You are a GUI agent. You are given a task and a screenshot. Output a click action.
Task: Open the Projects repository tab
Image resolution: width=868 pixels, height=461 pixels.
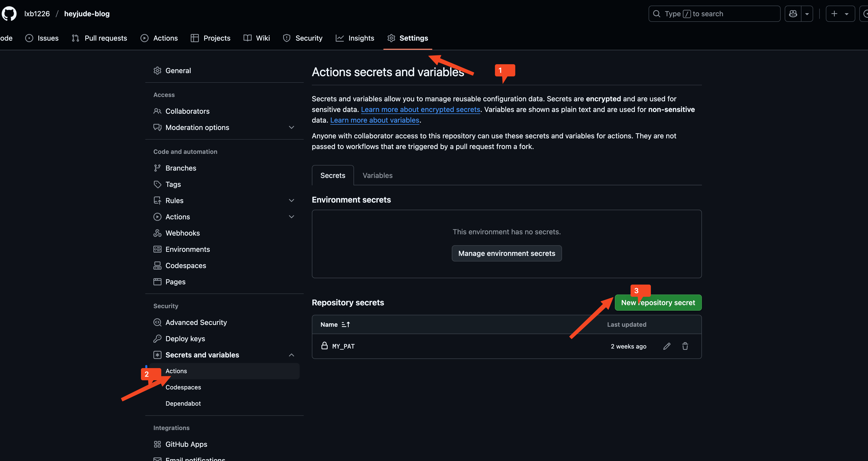pos(210,38)
